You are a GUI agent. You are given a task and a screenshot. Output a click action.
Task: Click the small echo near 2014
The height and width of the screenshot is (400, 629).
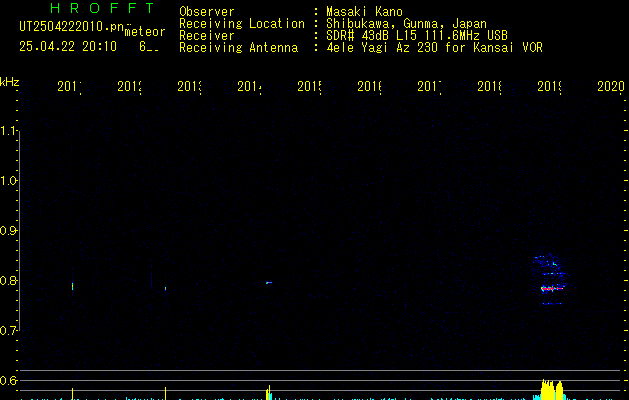269,283
